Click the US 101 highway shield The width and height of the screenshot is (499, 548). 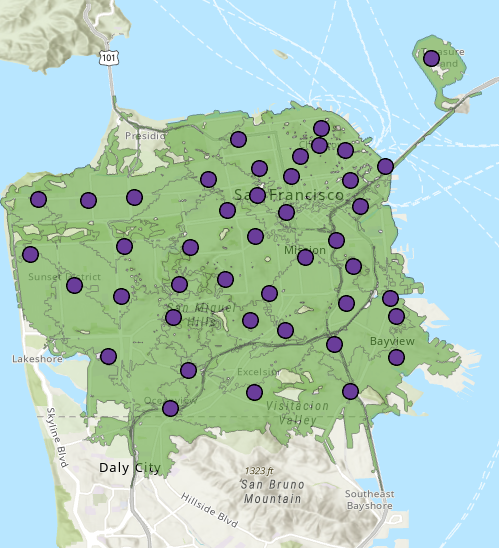click(x=109, y=57)
